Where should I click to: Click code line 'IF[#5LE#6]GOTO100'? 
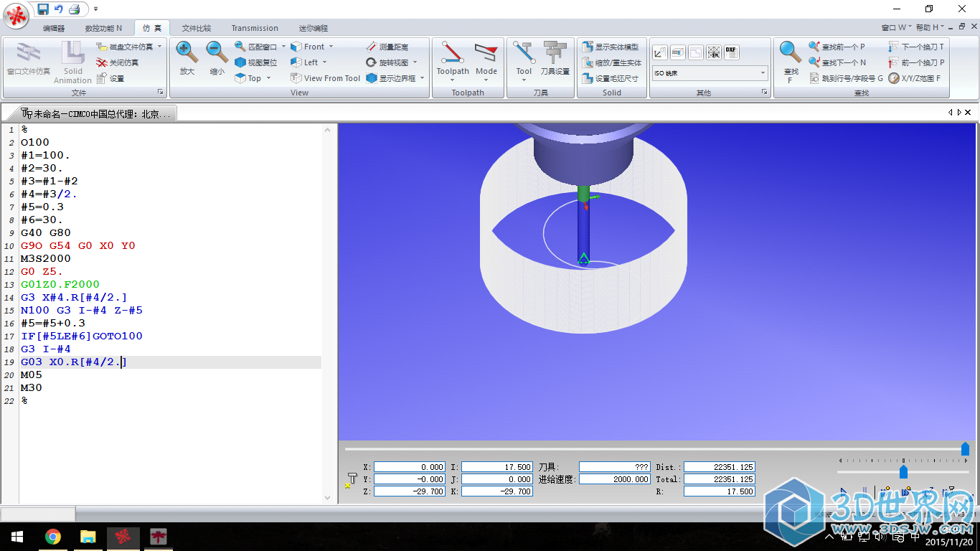coord(82,336)
